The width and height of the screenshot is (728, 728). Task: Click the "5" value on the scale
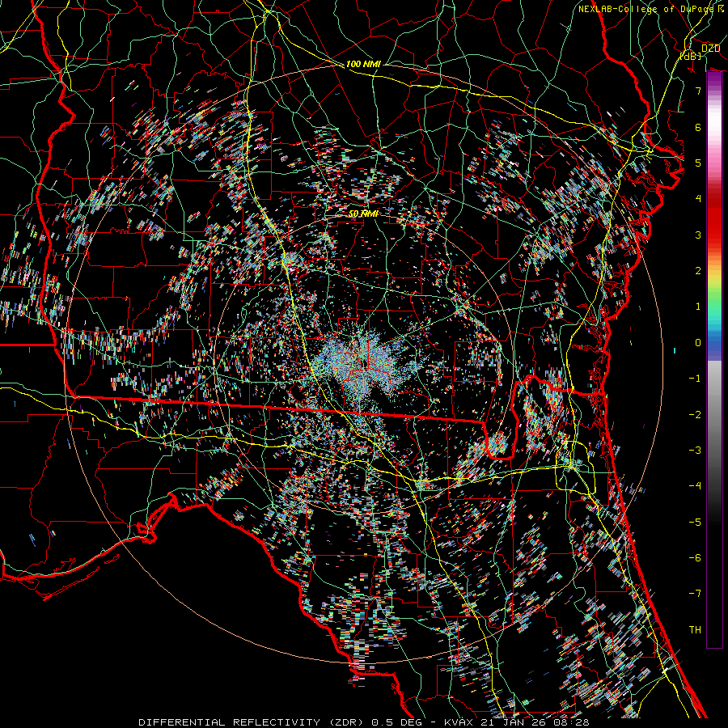pyautogui.click(x=698, y=163)
